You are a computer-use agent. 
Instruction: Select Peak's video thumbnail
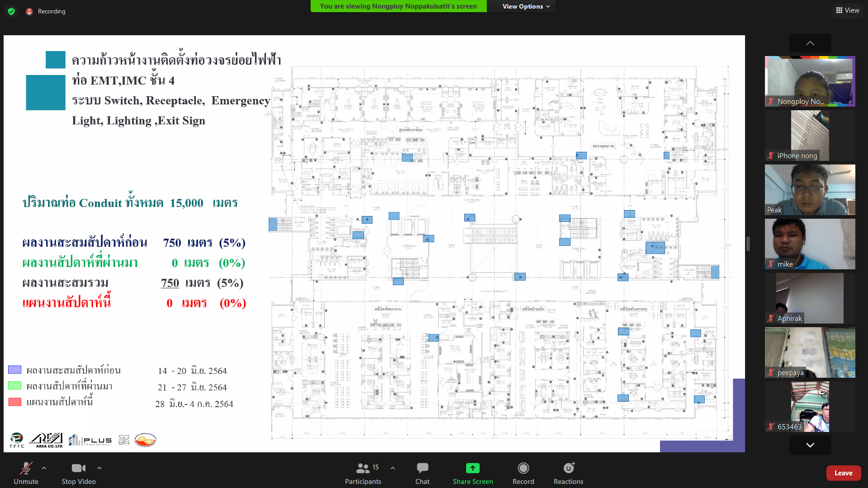(810, 190)
